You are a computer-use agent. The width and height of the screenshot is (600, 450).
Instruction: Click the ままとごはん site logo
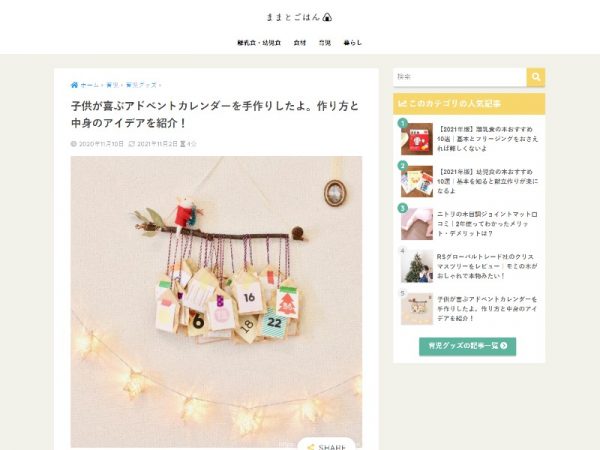coord(299,17)
